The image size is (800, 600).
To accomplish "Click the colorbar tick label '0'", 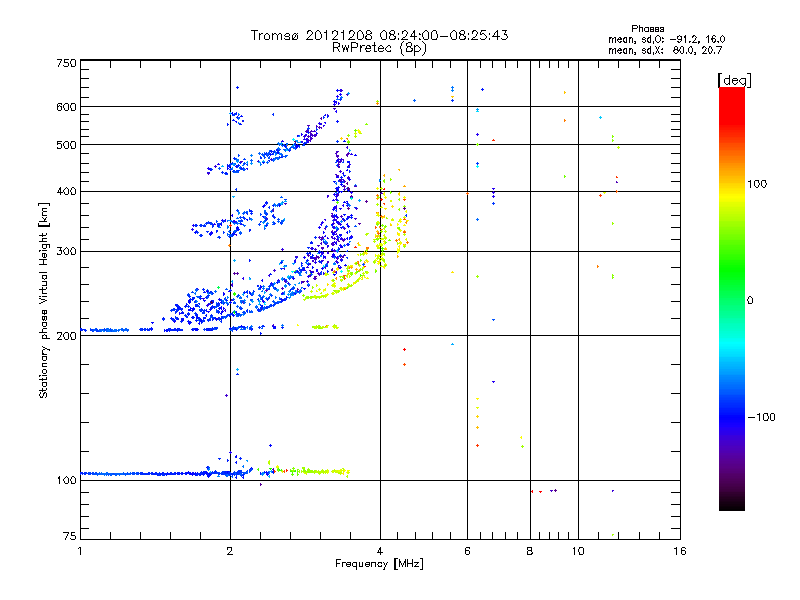I will [749, 301].
